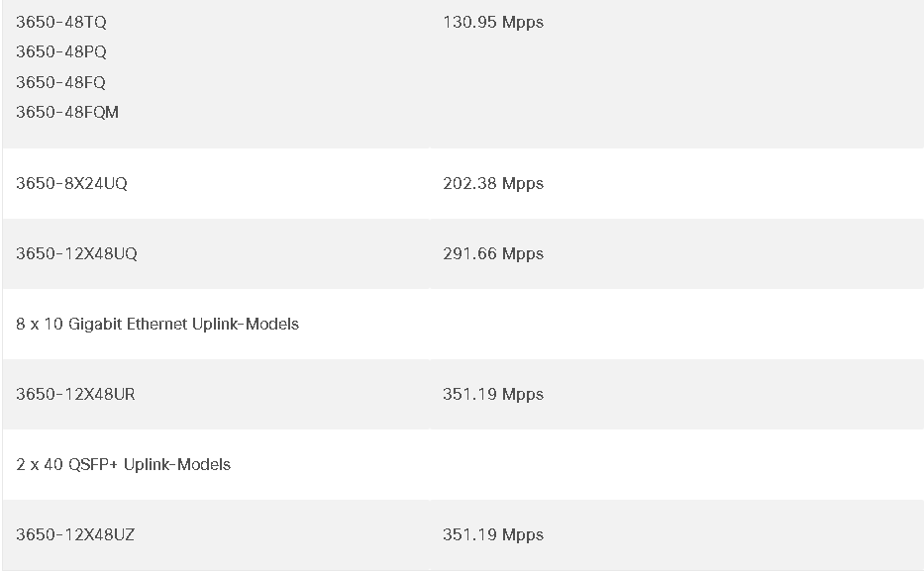Click 351.19 Mpps in the 3650-12X48UR row

pos(493,395)
